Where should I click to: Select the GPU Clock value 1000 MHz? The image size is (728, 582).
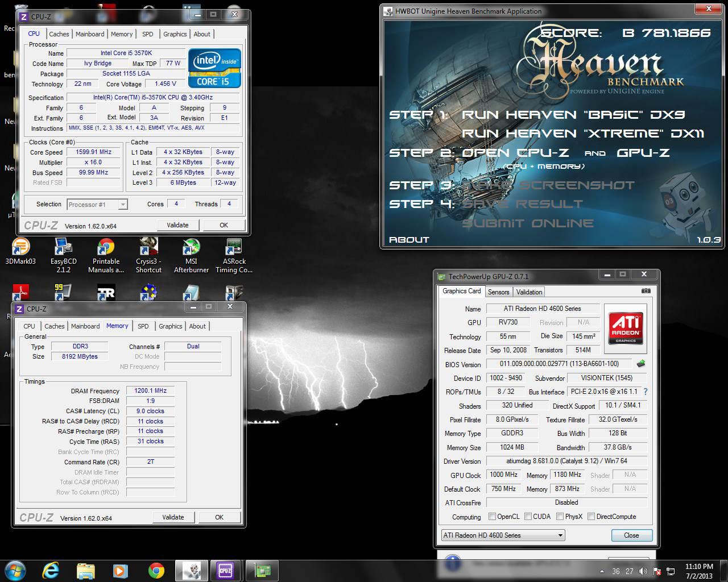[x=503, y=475]
